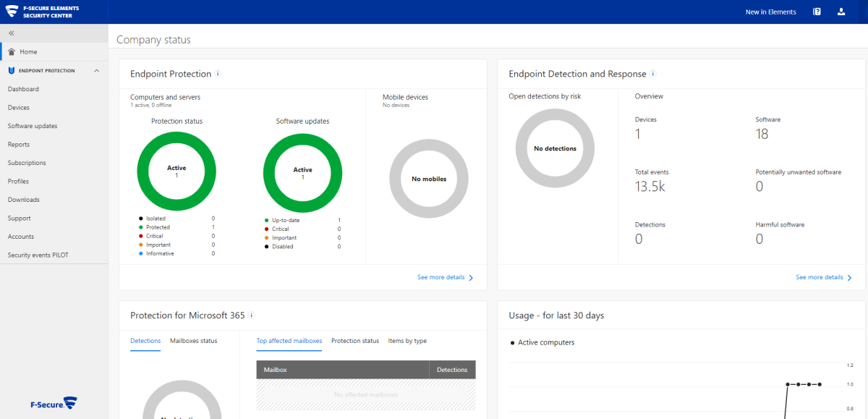Open Devices in the sidebar
This screenshot has width=868, height=419.
click(19, 108)
